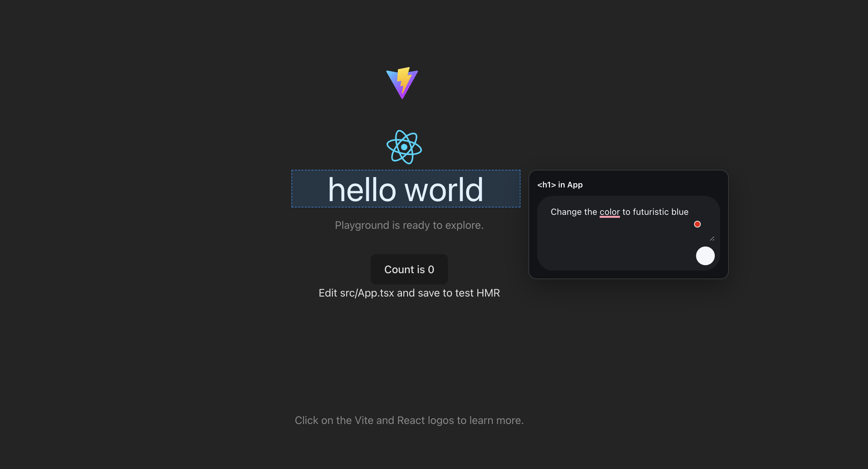Click the underlined word color in prompt

click(x=609, y=212)
